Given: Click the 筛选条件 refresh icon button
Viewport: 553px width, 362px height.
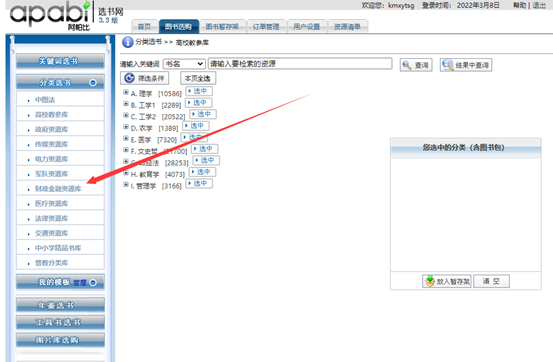Looking at the screenshot, I should (144, 78).
